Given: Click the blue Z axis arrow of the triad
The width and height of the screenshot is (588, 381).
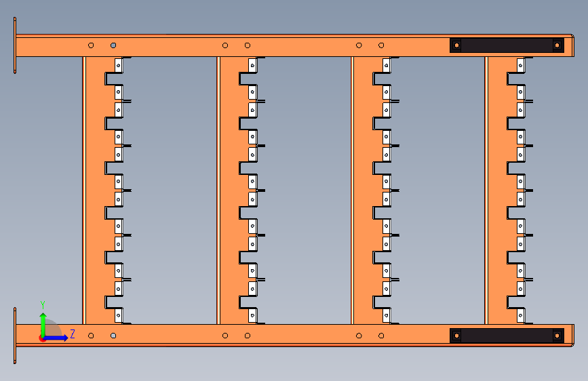Looking at the screenshot, I should (x=56, y=338).
